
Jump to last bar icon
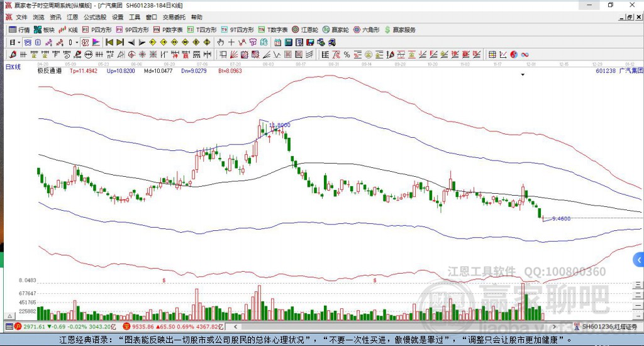pyautogui.click(x=120, y=42)
